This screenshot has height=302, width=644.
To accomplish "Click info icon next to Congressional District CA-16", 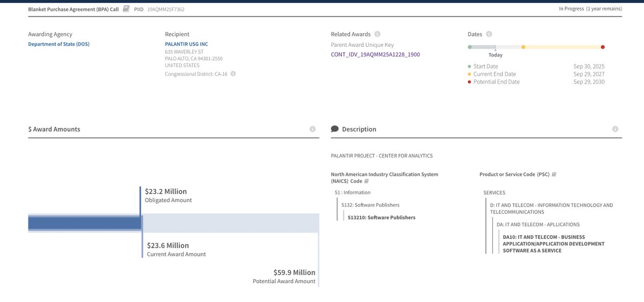I will 233,74.
